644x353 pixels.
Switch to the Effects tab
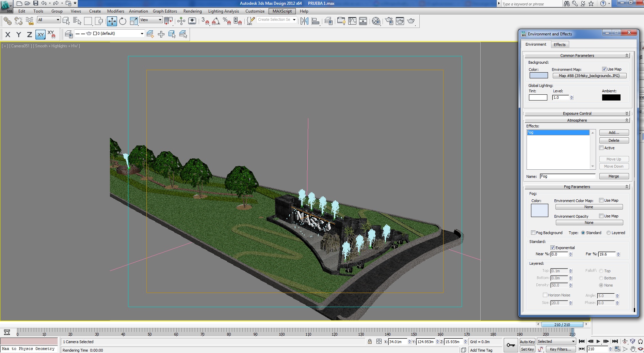click(x=559, y=45)
